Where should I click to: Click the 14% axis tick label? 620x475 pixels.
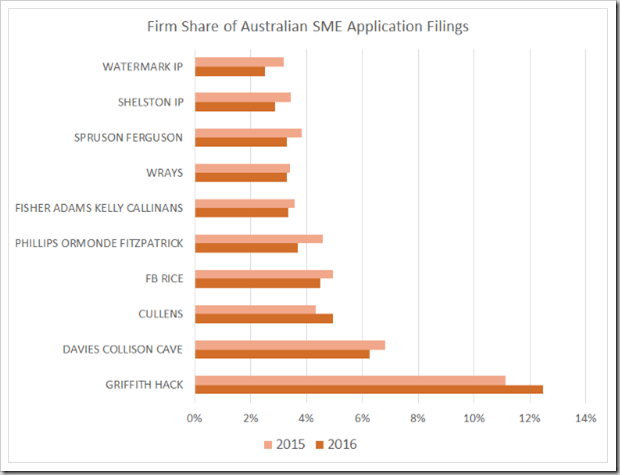pyautogui.click(x=586, y=418)
